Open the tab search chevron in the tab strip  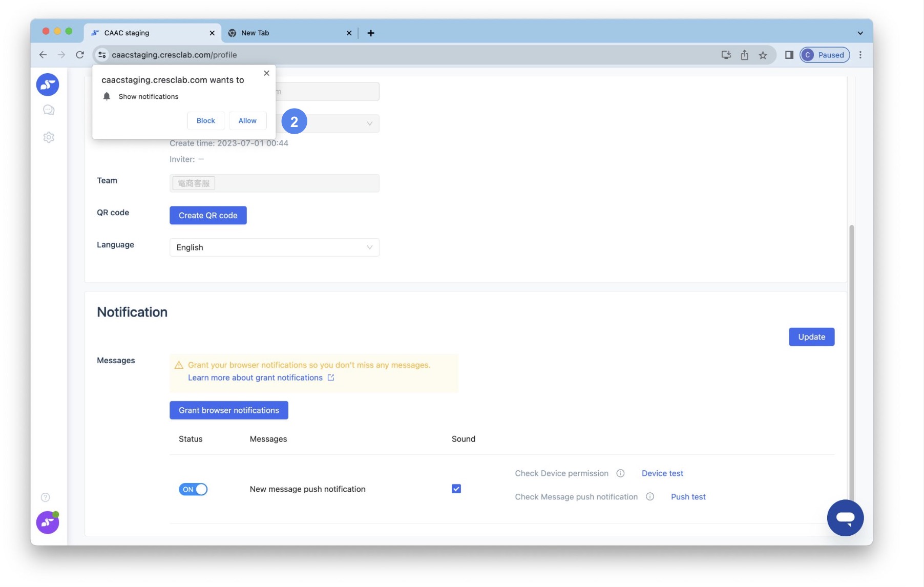click(860, 33)
